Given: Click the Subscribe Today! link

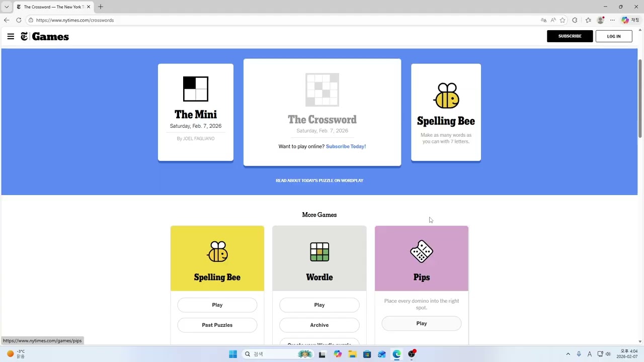Looking at the screenshot, I should click(x=346, y=146).
